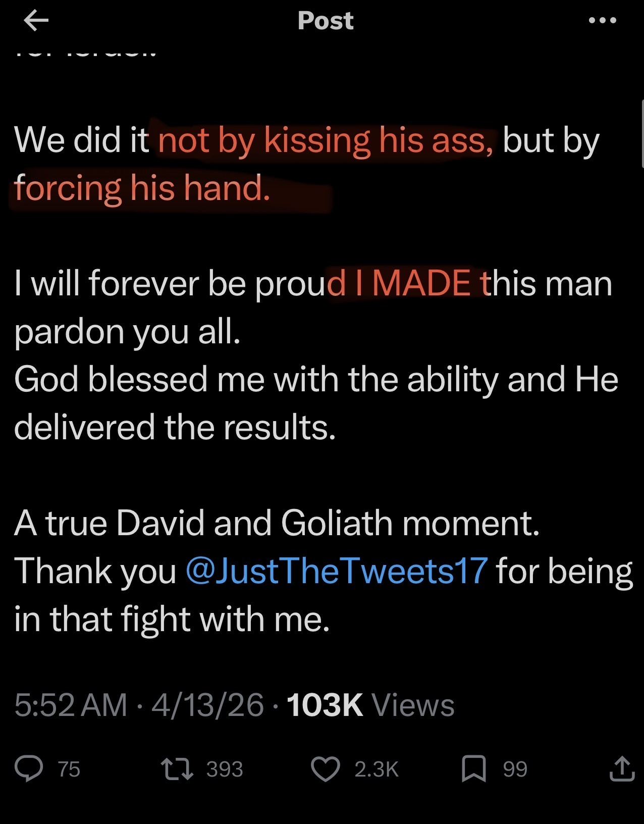Tap the back arrow icon
This screenshot has height=824, width=644.
(36, 21)
